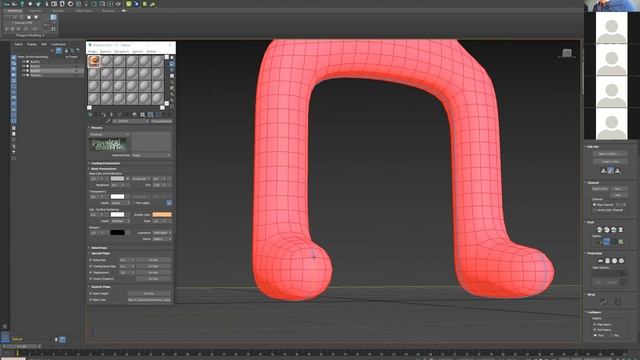Click Reset UVWs button
The image size is (640, 360).
[x=600, y=189]
